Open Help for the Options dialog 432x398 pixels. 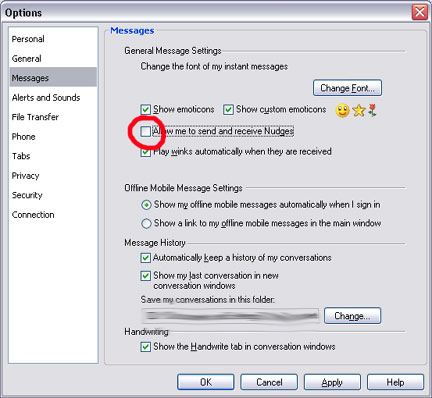(x=395, y=382)
